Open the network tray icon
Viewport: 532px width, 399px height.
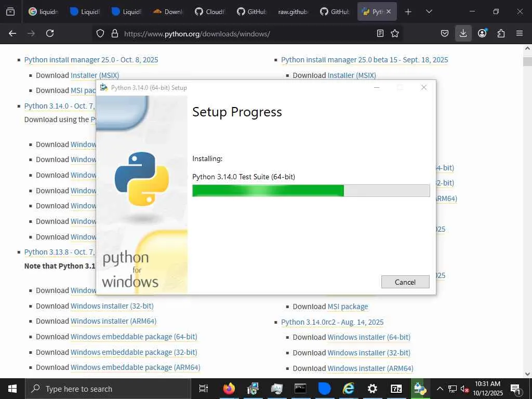coord(452,389)
